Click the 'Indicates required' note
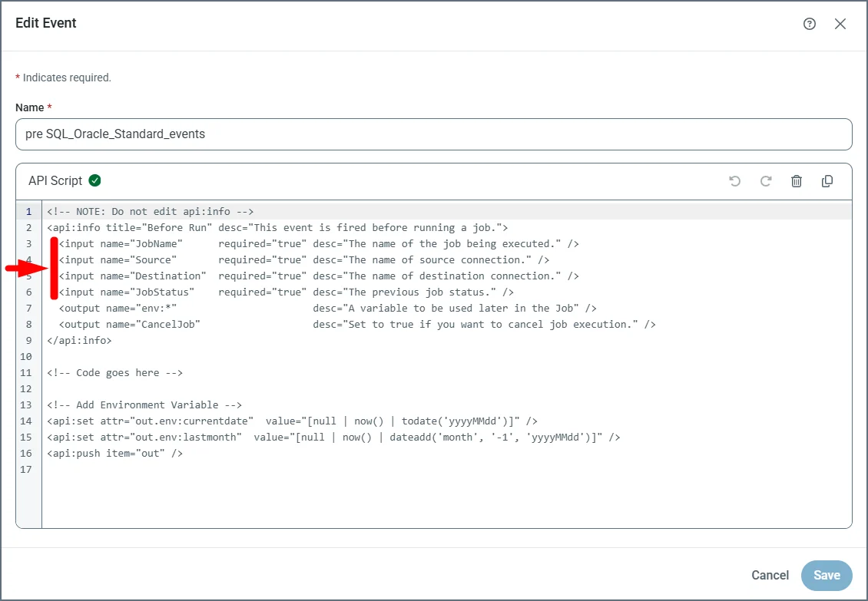 coord(63,78)
